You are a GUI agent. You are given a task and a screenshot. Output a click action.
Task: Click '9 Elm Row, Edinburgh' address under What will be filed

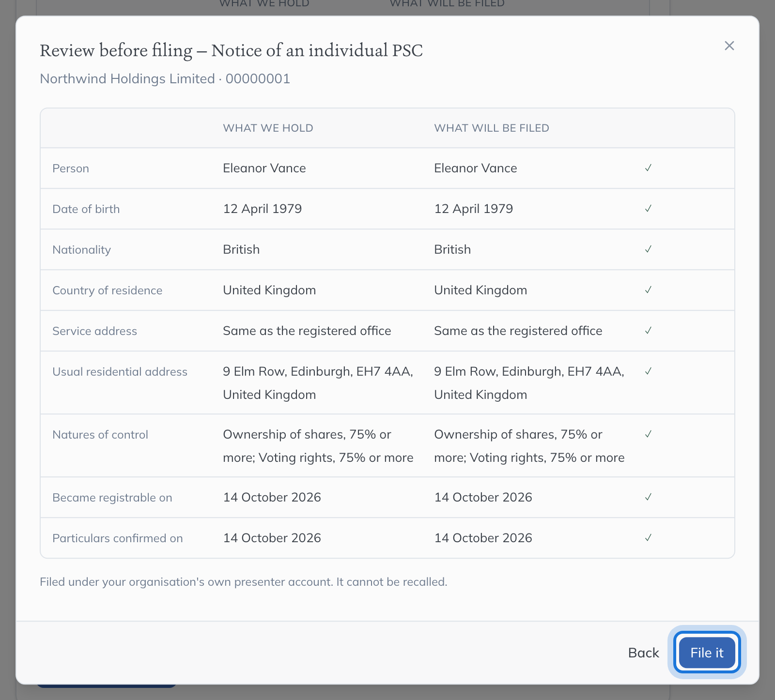(529, 383)
